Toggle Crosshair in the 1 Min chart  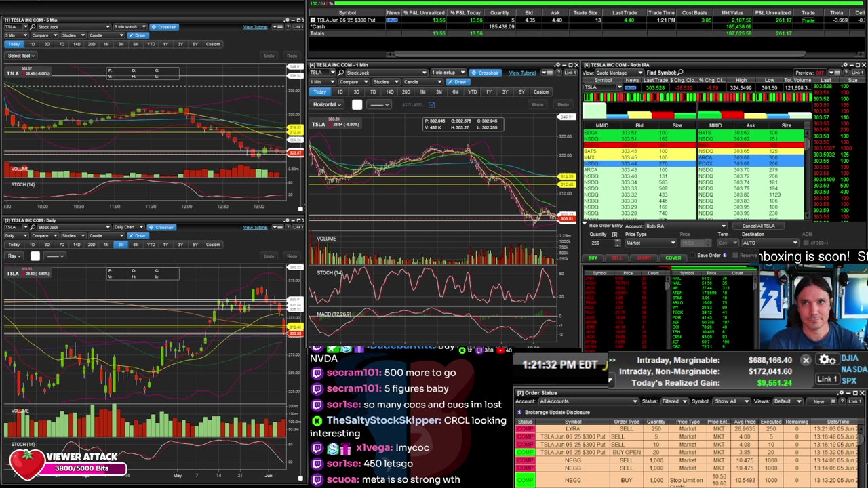pos(484,73)
